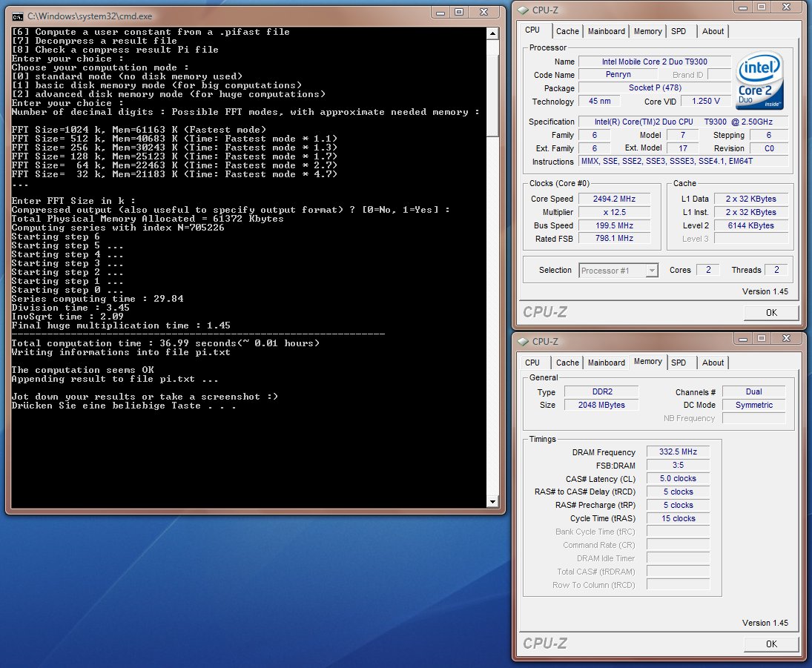812x668 pixels.
Task: Click the cmd window scroll down arrow
Action: coord(492,501)
